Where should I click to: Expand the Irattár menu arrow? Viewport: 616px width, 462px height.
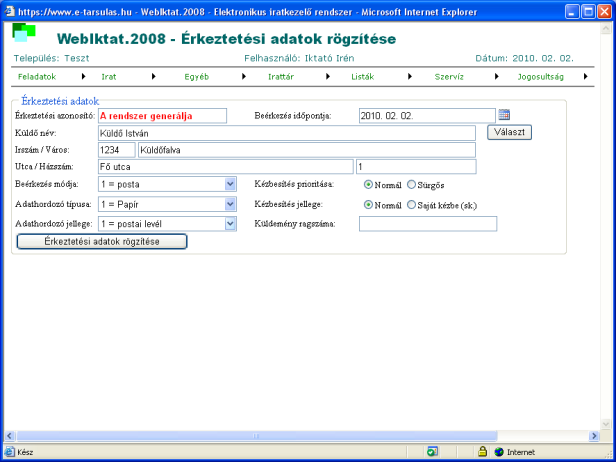click(x=328, y=77)
